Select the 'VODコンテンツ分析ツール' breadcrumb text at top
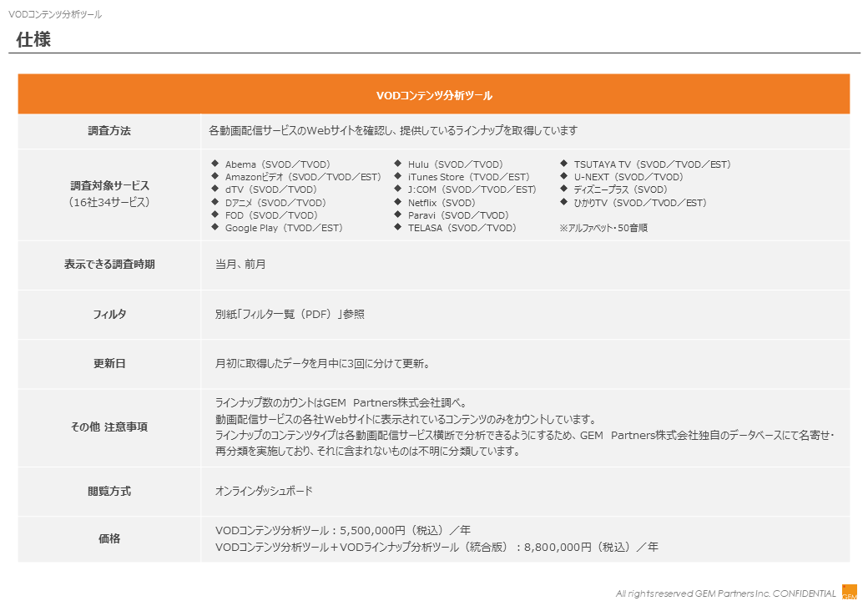The width and height of the screenshot is (868, 601). [55, 14]
